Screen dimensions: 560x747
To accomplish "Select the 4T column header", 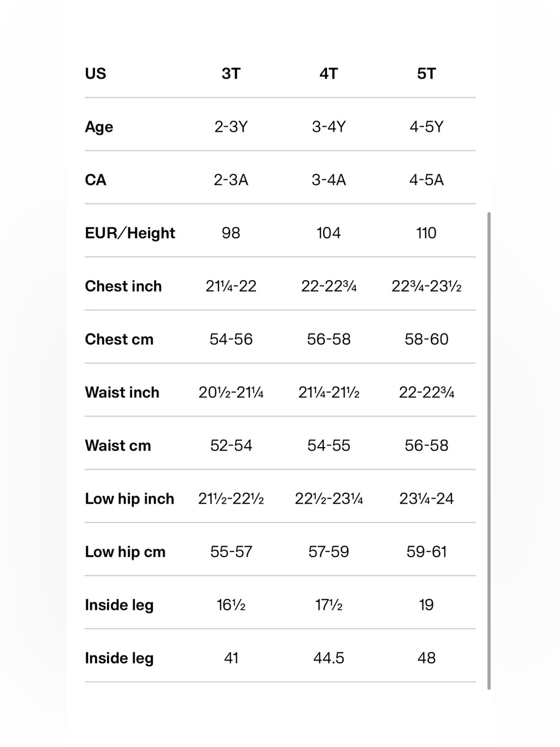I will 329,74.
